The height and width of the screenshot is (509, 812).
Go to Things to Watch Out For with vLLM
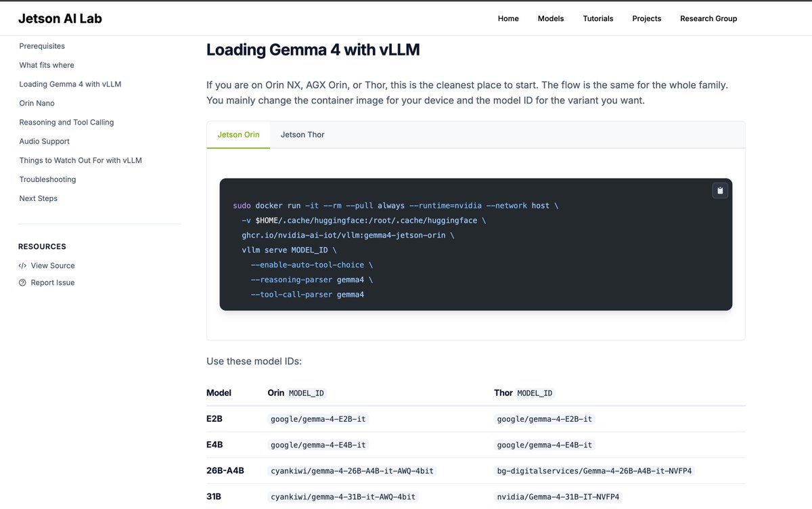(81, 160)
